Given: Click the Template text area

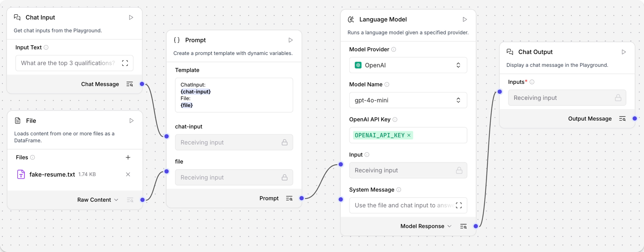Looking at the screenshot, I should tap(234, 95).
